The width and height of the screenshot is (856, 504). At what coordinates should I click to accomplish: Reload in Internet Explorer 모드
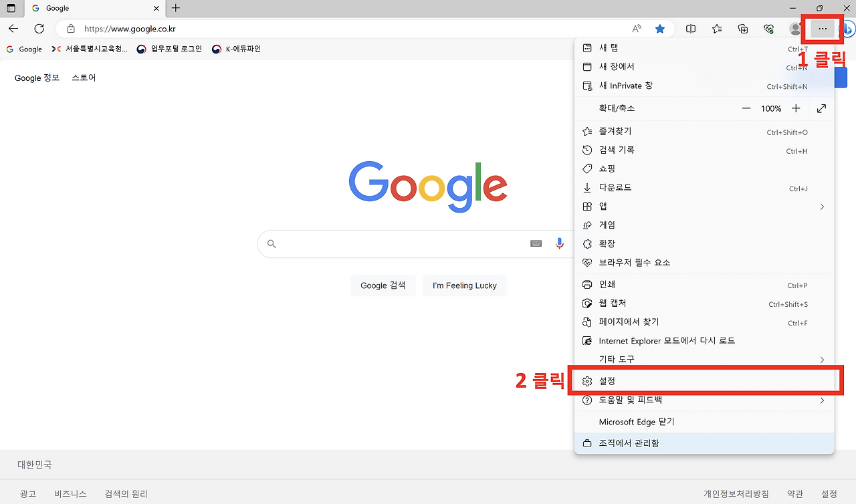point(704,341)
